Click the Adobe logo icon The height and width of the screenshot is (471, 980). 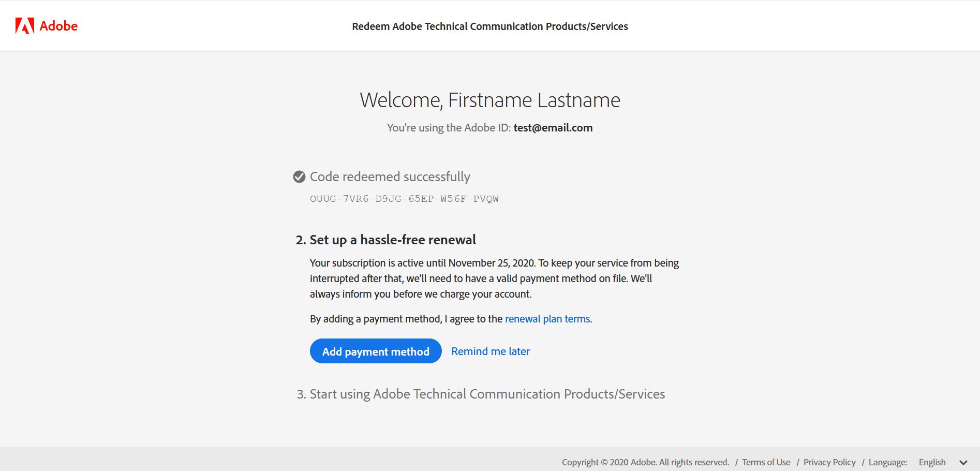pyautogui.click(x=25, y=26)
